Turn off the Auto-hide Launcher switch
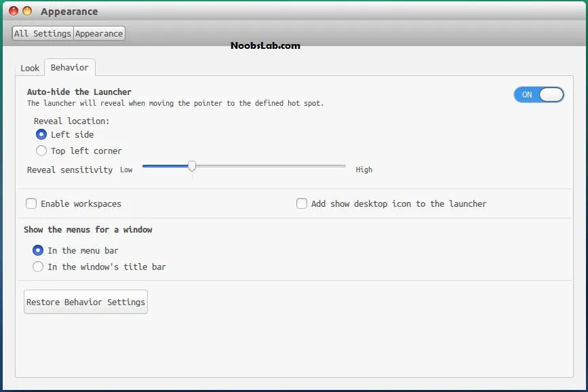 tap(538, 95)
